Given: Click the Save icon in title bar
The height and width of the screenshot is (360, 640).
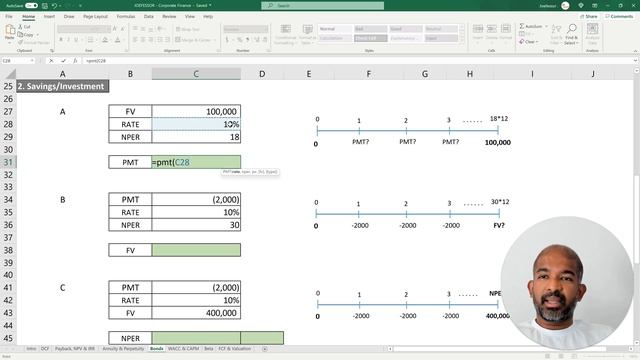Looking at the screenshot, I should point(44,6).
